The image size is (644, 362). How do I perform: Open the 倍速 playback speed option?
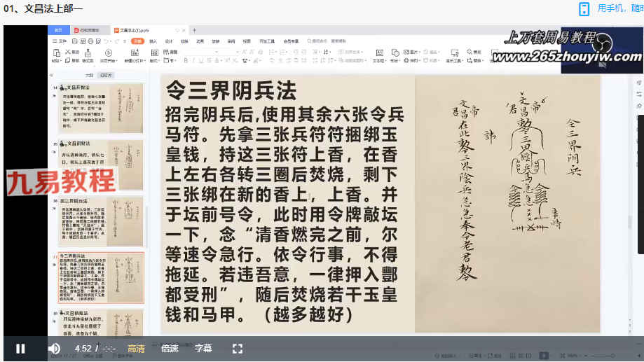(x=170, y=349)
